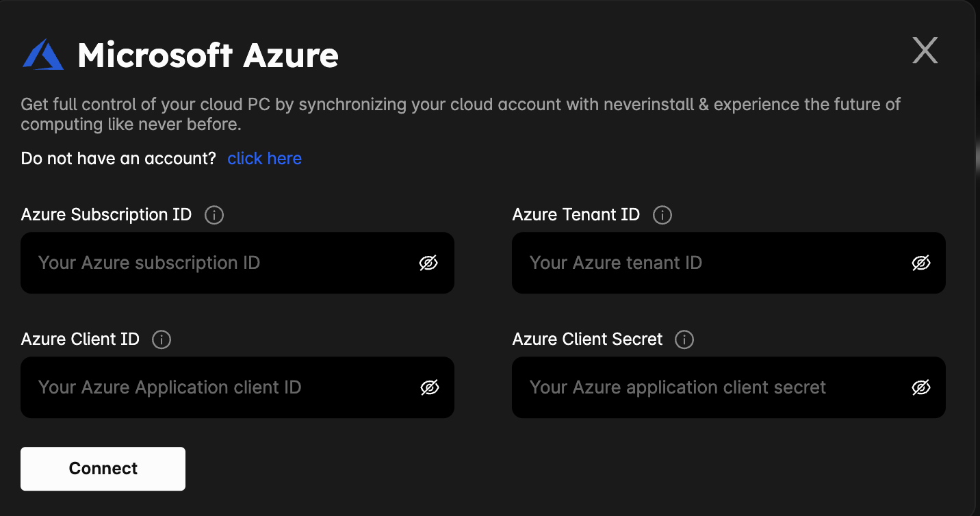Click the Azure Subscription ID label

coord(106,215)
